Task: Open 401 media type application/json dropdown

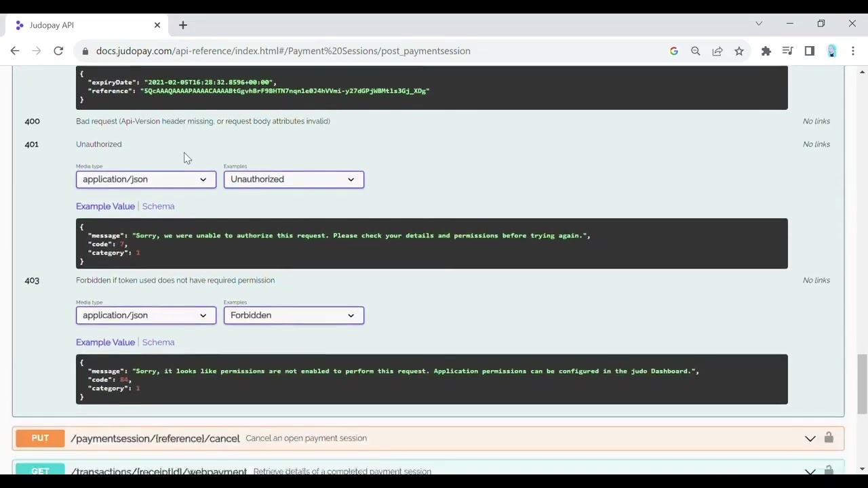Action: (x=146, y=180)
